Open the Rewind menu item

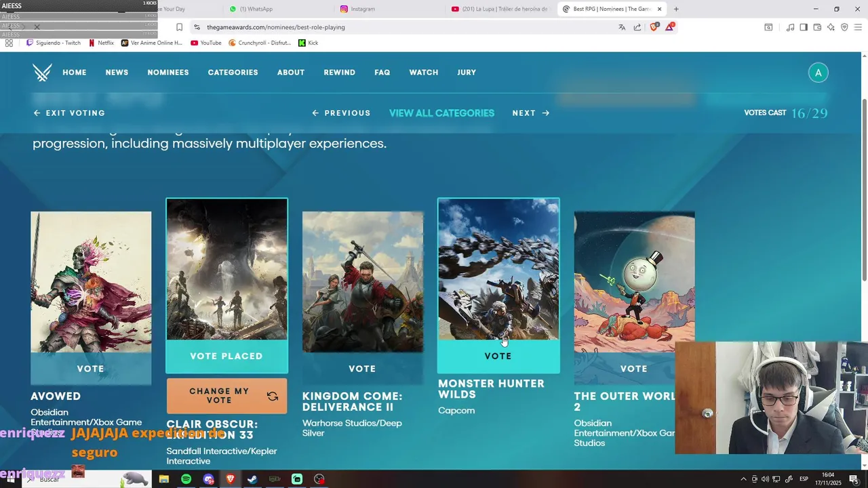click(x=339, y=73)
